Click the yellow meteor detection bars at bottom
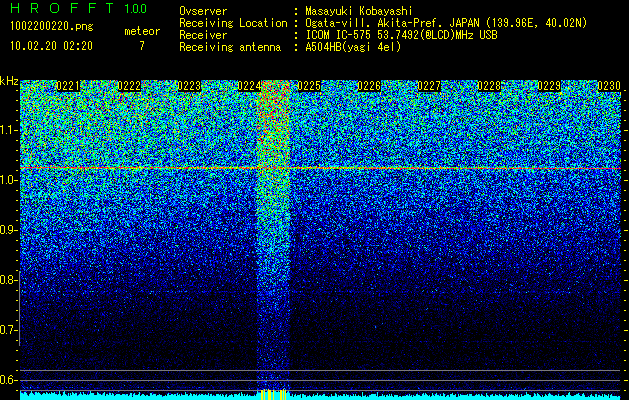Screen dimensions: 629x400 273,394
